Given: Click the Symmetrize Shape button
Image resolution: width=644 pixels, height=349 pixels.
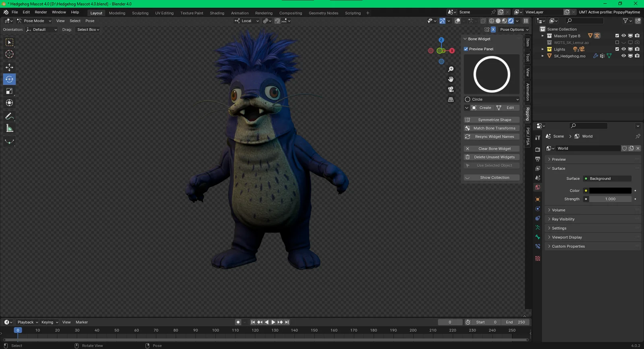Looking at the screenshot, I should click(491, 120).
